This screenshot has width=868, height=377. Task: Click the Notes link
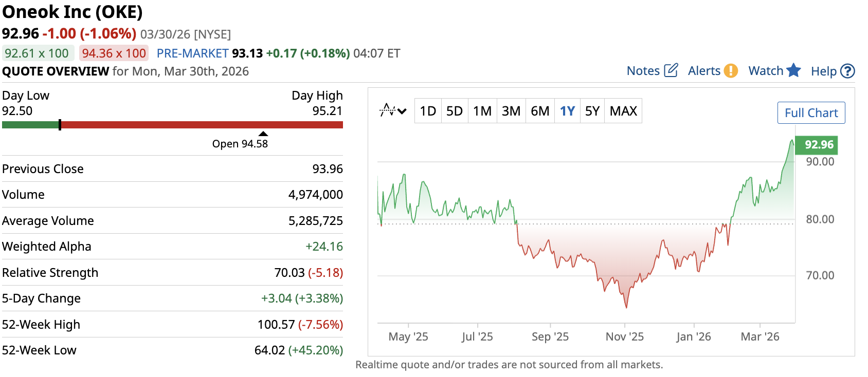(643, 71)
